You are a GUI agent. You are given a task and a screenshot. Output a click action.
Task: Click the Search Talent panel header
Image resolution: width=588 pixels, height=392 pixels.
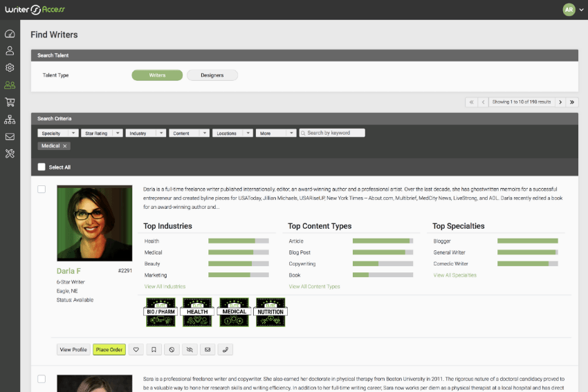[x=304, y=55]
